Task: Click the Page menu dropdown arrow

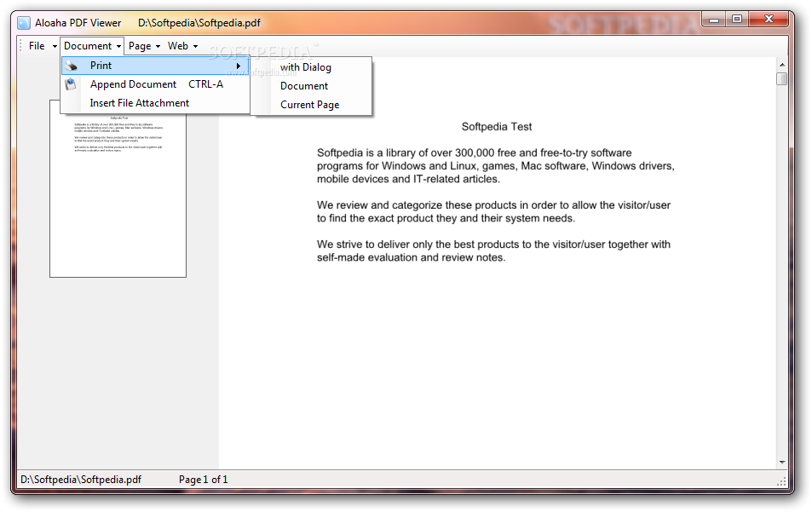Action: (x=158, y=47)
